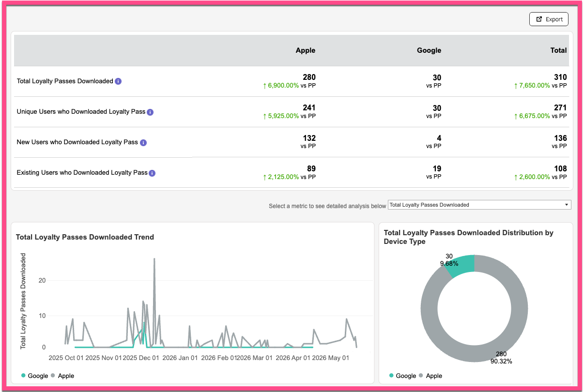Click the 7,650.00% total change indicator
584x392 pixels.
(532, 86)
